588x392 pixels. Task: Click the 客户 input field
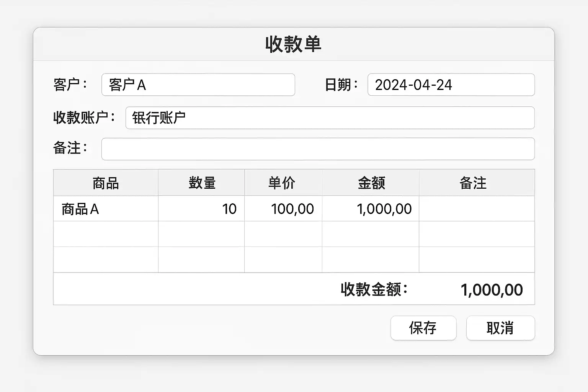tap(198, 85)
